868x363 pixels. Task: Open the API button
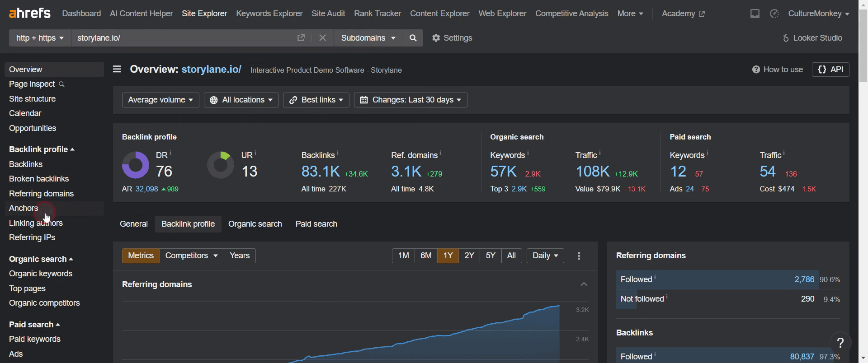[x=830, y=70]
